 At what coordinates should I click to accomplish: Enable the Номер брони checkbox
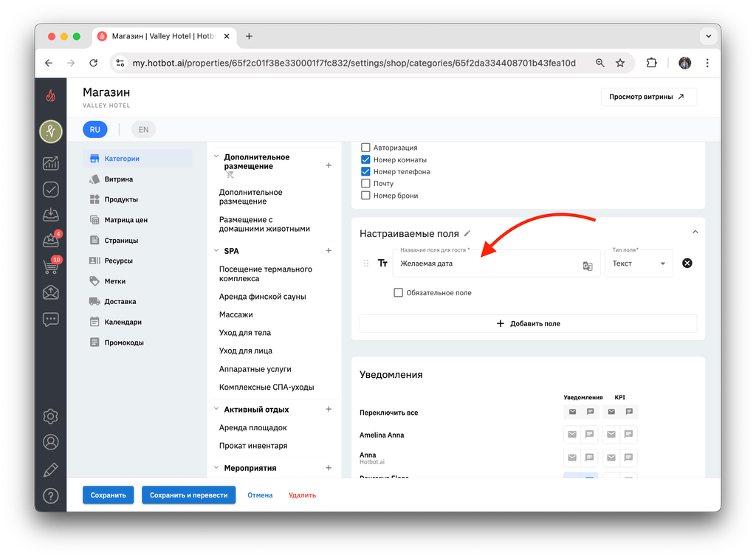click(x=365, y=195)
